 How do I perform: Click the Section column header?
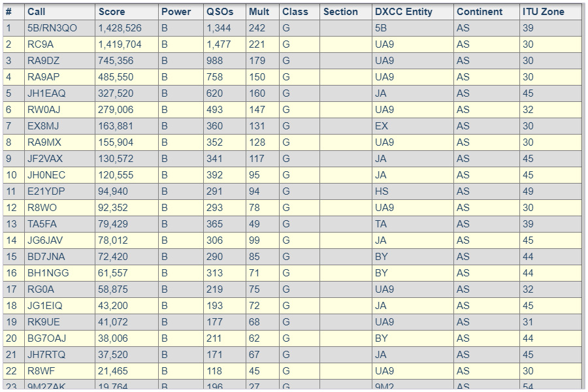pos(340,12)
